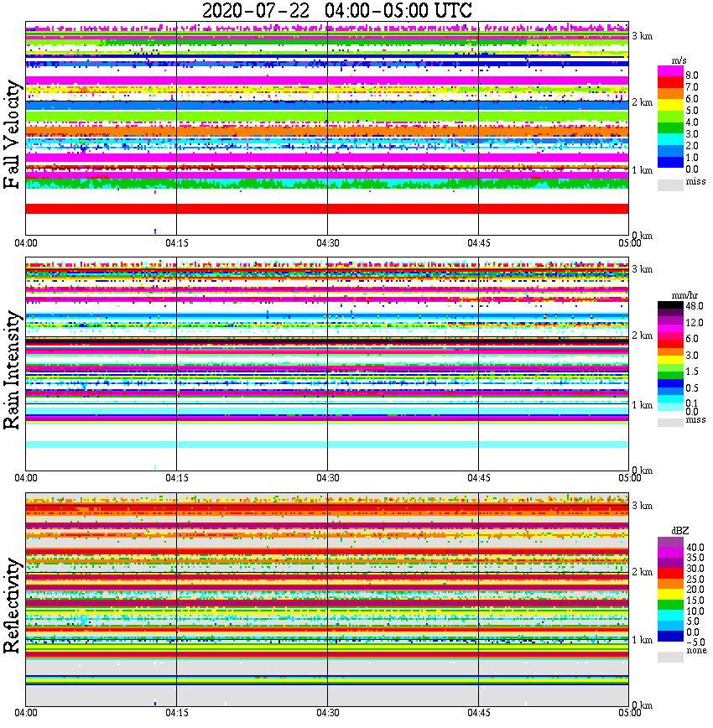
Task: Click the '12.0' value in mm/hr legend
Action: click(x=695, y=322)
